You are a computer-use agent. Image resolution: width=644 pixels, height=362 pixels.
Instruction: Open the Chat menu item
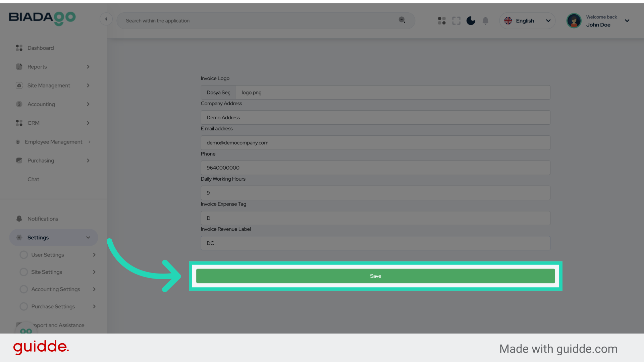pyautogui.click(x=33, y=179)
